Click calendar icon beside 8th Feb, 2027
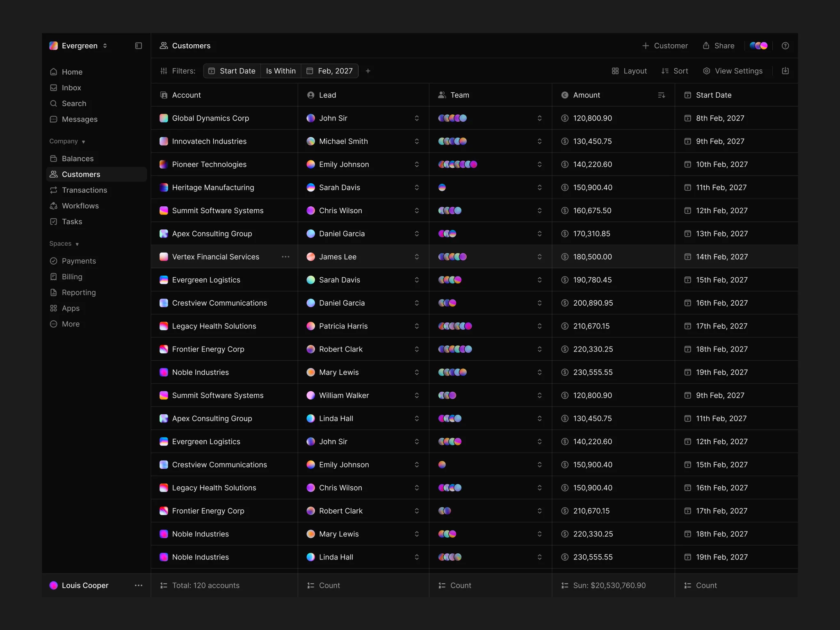This screenshot has width=840, height=630. click(687, 118)
